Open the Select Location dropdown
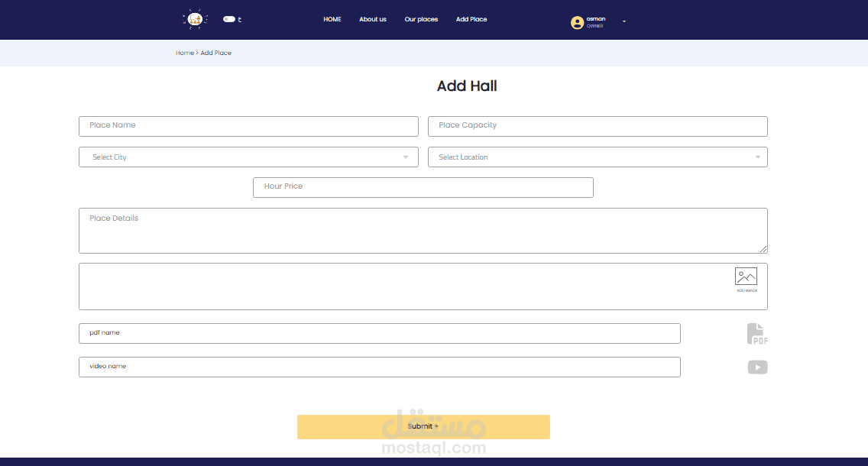 598,157
